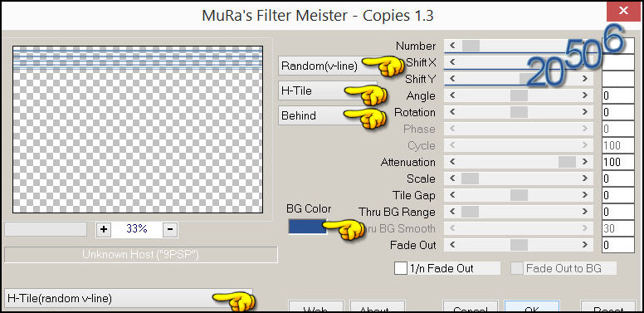Click the Thru BG Range right arrow

pos(585,212)
